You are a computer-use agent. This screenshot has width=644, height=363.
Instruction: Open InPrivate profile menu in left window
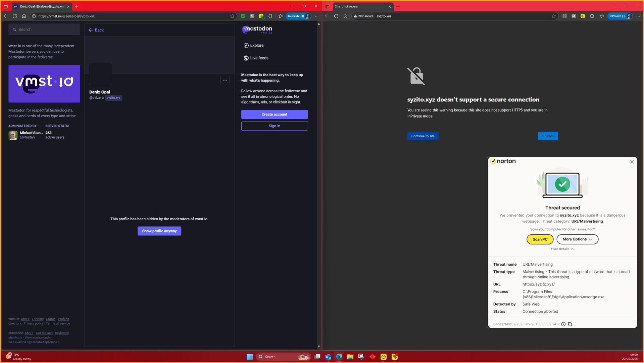[x=298, y=16]
